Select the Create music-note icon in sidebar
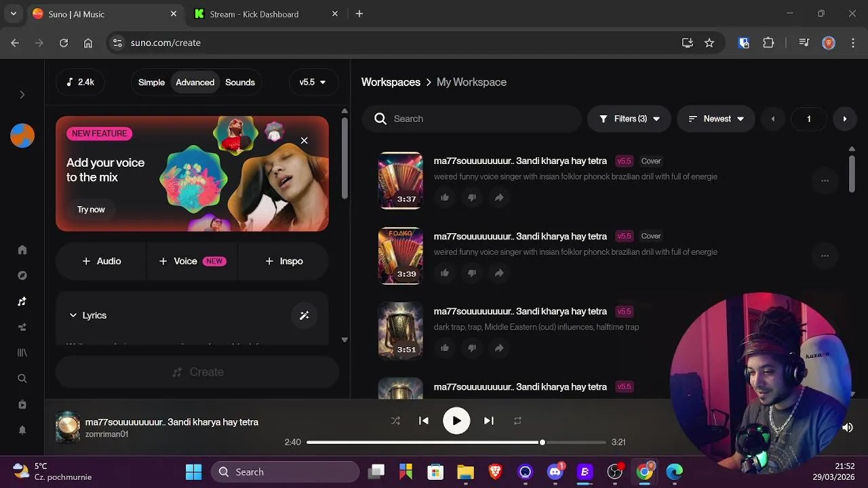 coord(22,301)
